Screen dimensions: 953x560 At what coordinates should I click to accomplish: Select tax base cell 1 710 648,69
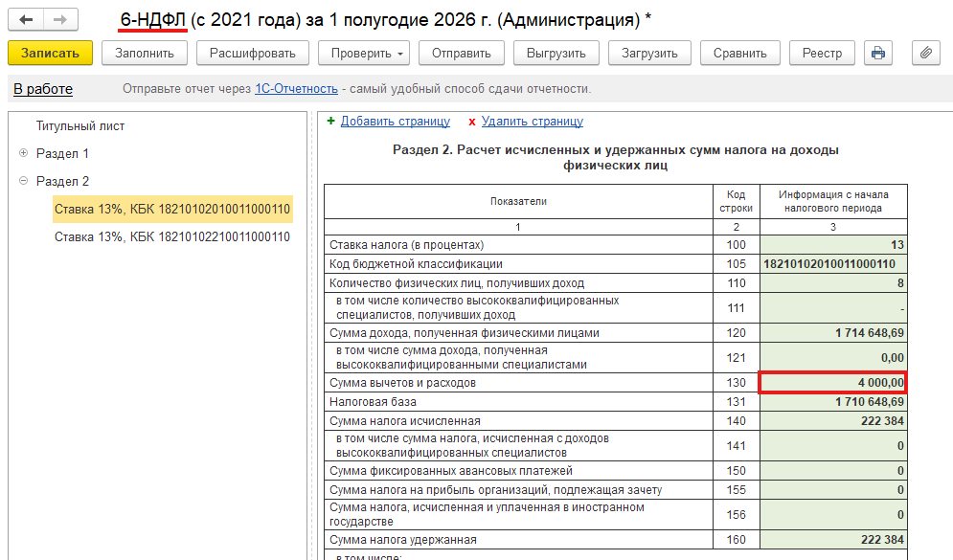point(833,401)
